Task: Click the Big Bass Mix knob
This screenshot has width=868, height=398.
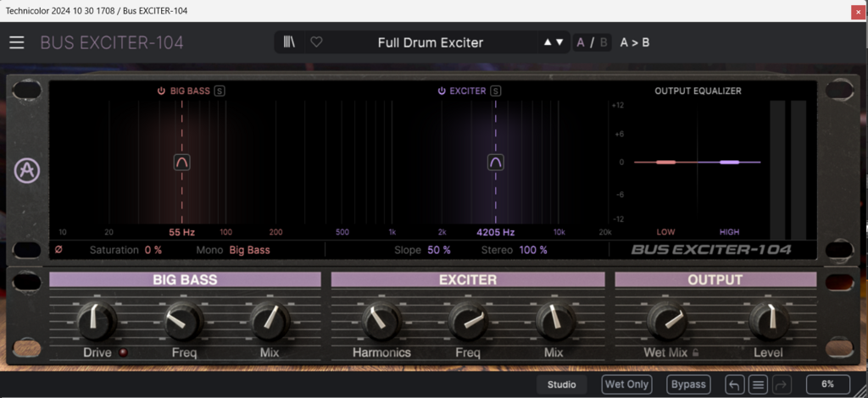Action: (x=270, y=321)
